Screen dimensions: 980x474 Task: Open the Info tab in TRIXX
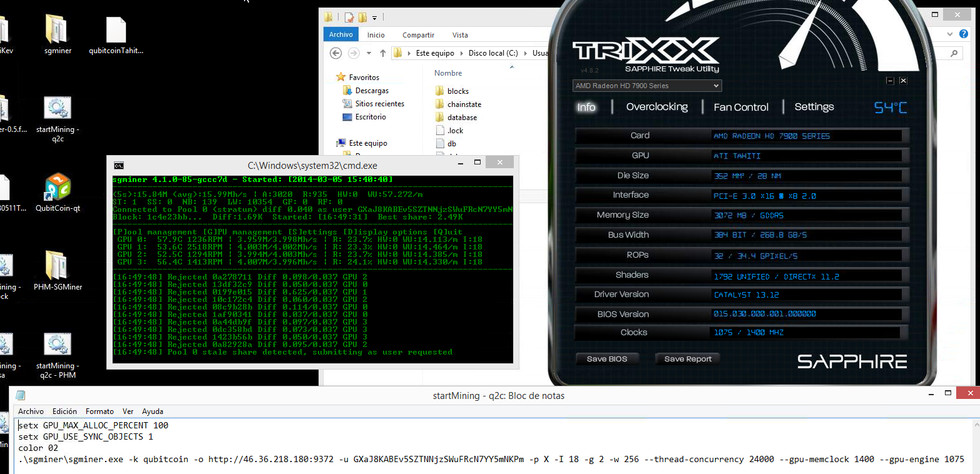586,107
